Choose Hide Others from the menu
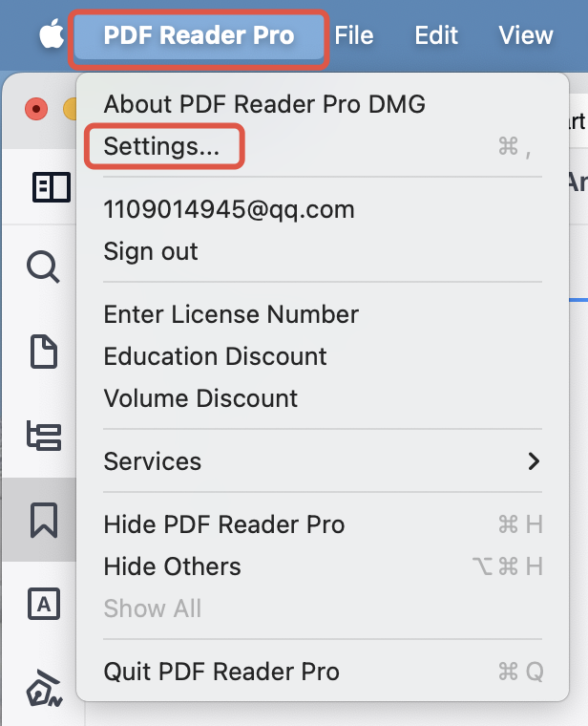Image resolution: width=588 pixels, height=726 pixels. pyautogui.click(x=172, y=566)
